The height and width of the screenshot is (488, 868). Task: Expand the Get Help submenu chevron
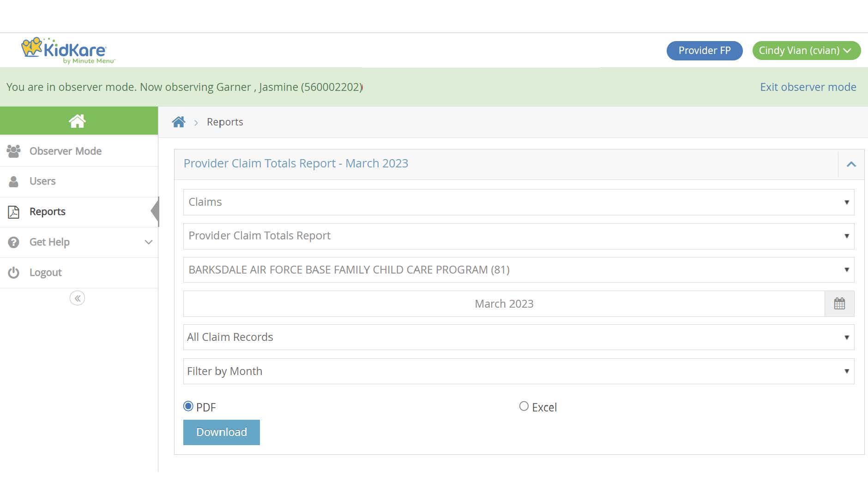pos(149,242)
